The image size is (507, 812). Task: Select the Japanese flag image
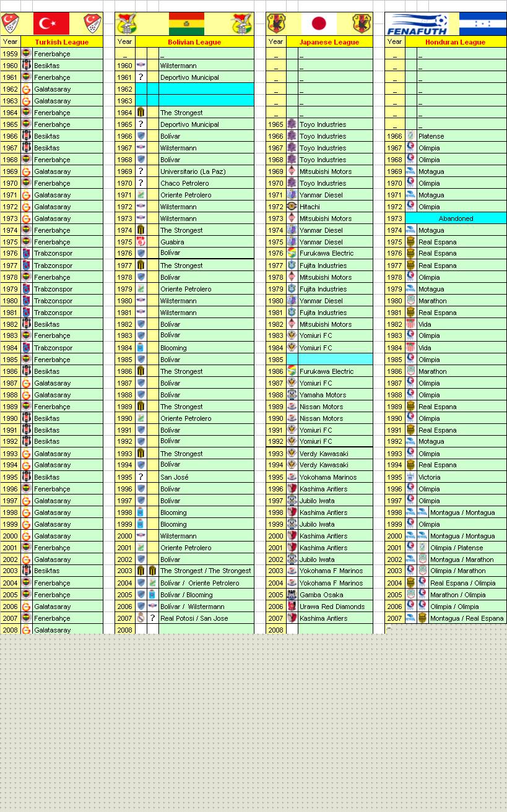tap(319, 24)
